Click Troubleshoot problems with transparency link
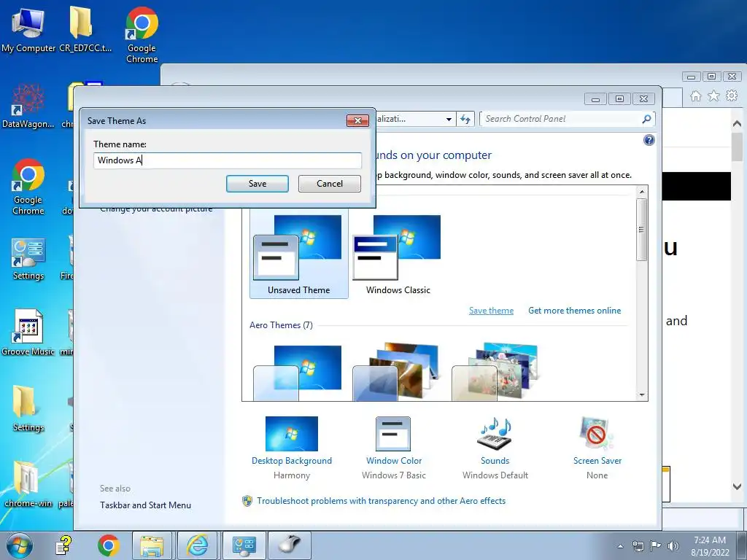Image resolution: width=747 pixels, height=560 pixels. [381, 501]
